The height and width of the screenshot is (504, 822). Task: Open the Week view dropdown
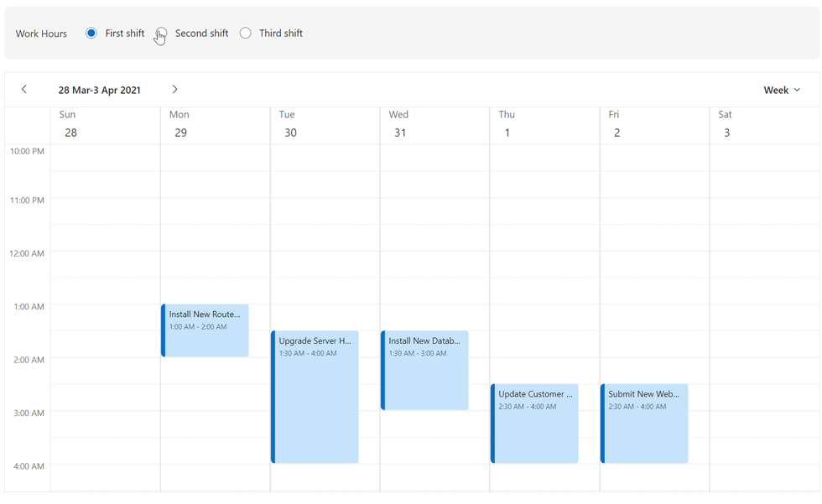pyautogui.click(x=781, y=90)
